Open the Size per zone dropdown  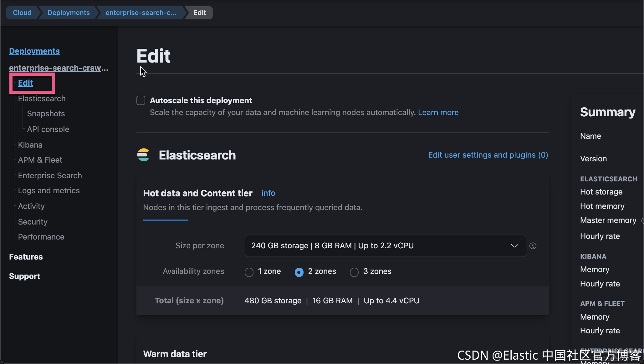pos(385,246)
